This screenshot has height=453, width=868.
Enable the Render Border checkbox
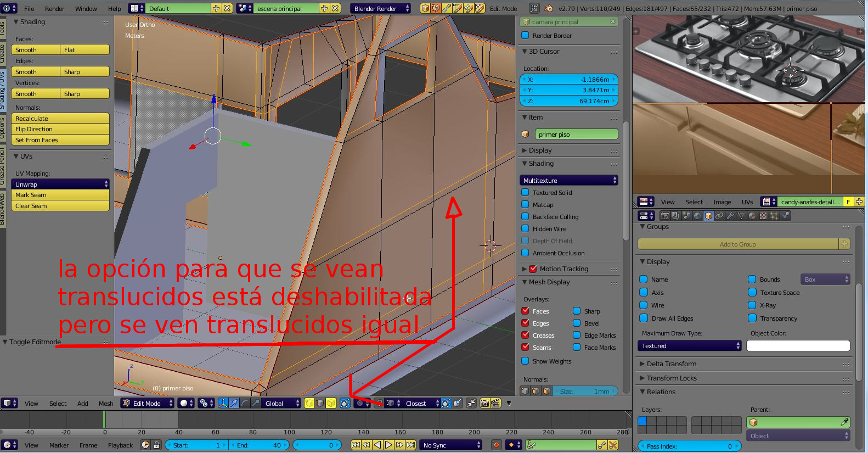click(525, 35)
